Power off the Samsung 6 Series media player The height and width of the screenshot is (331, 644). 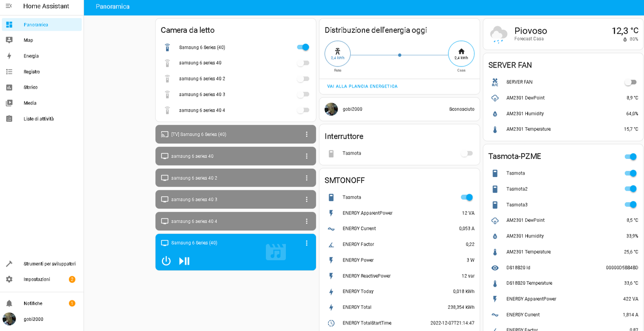166,261
